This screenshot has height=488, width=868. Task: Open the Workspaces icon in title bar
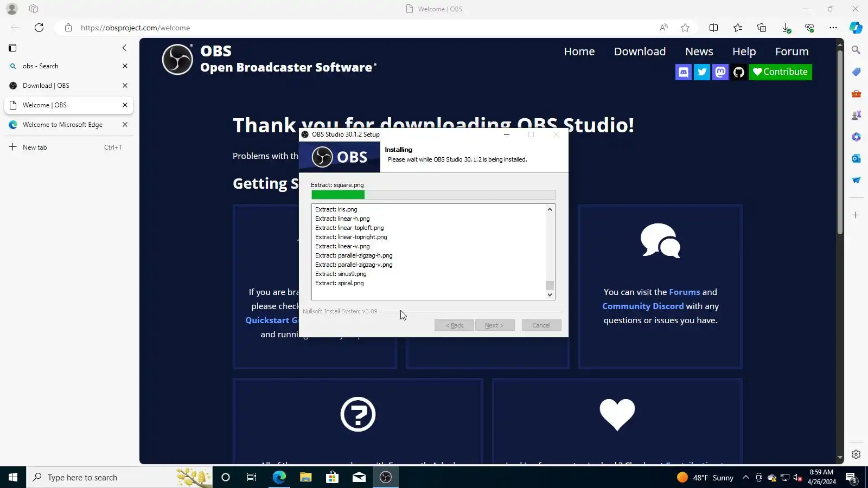(34, 9)
